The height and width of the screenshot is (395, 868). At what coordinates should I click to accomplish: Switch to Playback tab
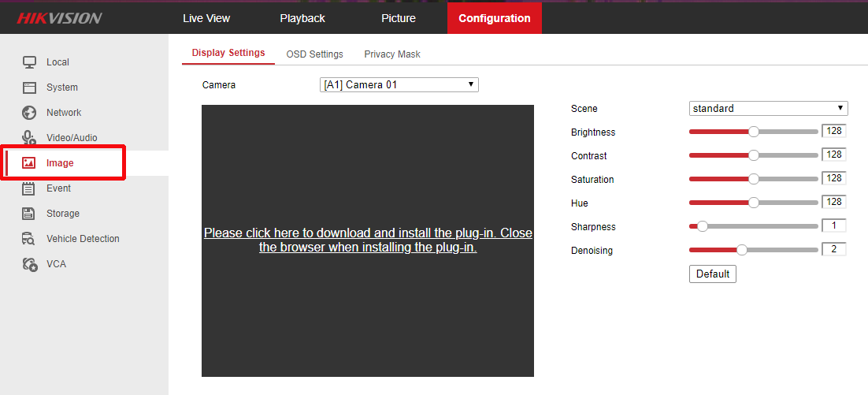coord(302,18)
